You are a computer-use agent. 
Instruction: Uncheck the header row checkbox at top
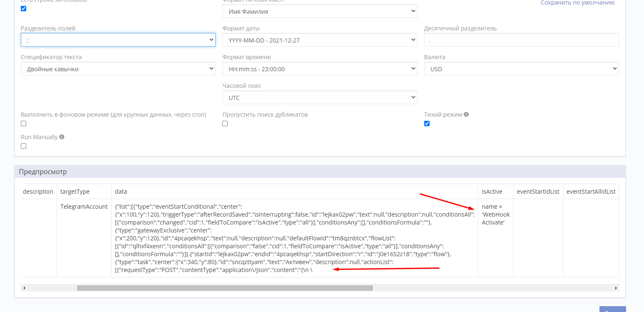pyautogui.click(x=24, y=9)
